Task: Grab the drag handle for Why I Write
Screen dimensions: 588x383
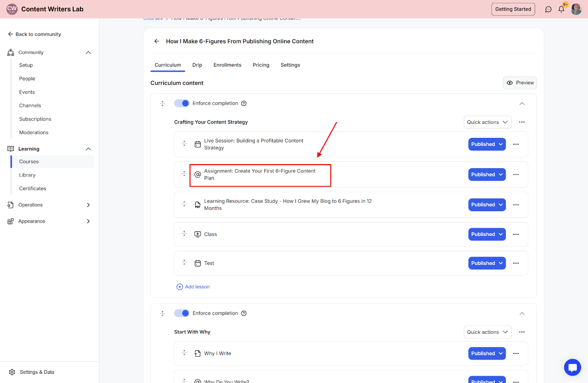Action: click(184, 352)
